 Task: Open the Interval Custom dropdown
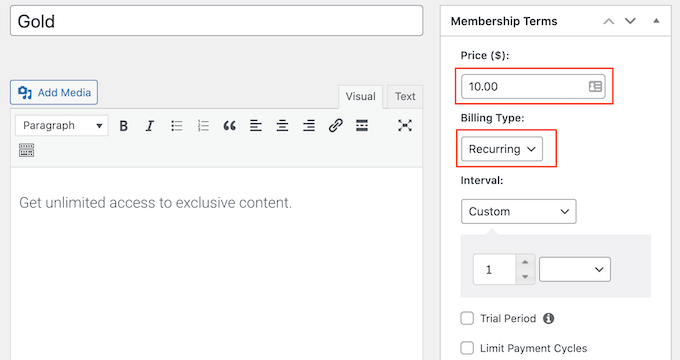[519, 211]
